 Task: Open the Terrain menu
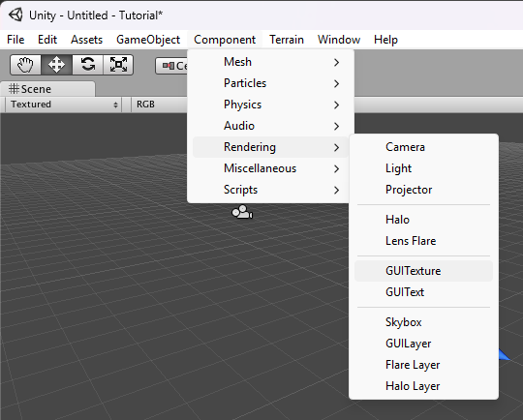pos(287,40)
